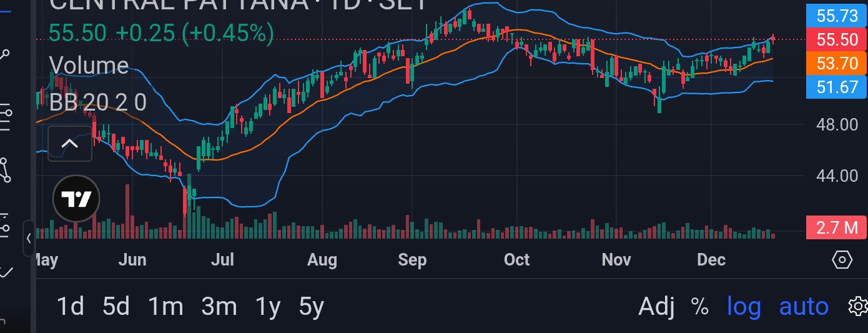Select the 3m time range

pyautogui.click(x=219, y=306)
